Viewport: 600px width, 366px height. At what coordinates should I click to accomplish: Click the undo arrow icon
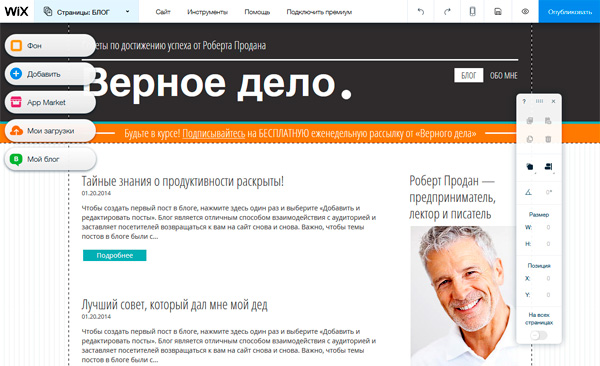[421, 11]
